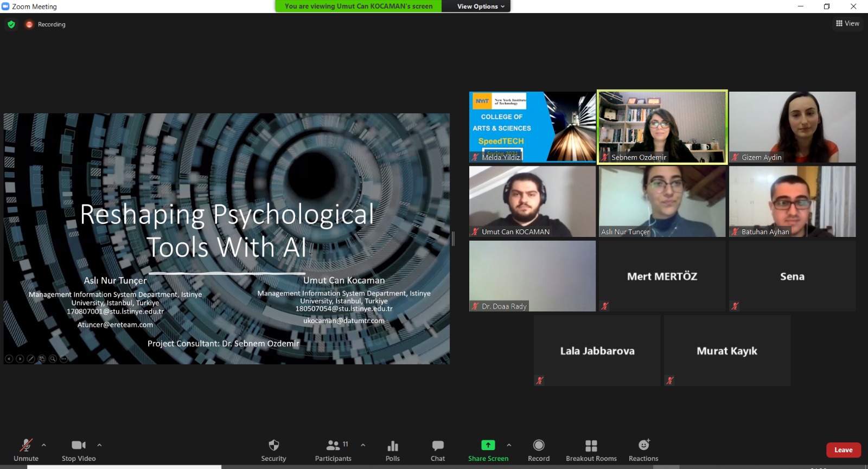Screen dimensions: 868x469
Task: Unmute the microphone
Action: [26, 450]
